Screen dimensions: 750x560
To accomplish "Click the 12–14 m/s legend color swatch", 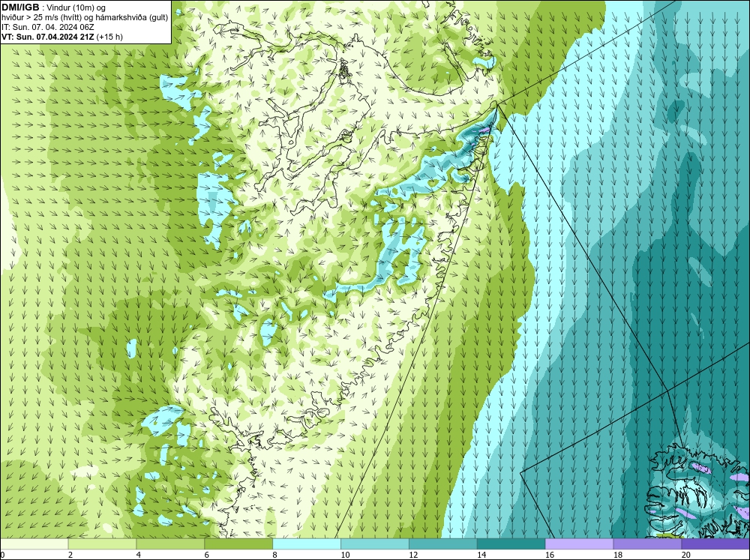I will 443,544.
